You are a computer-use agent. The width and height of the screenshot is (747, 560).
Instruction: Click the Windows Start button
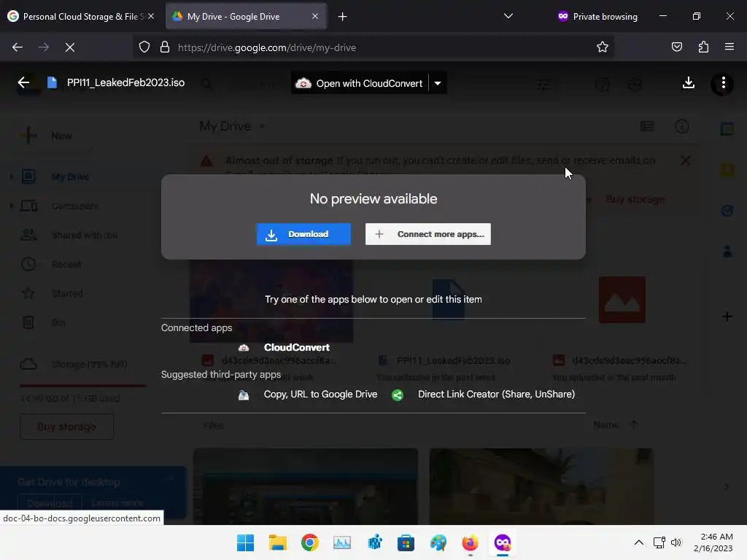coord(245,542)
